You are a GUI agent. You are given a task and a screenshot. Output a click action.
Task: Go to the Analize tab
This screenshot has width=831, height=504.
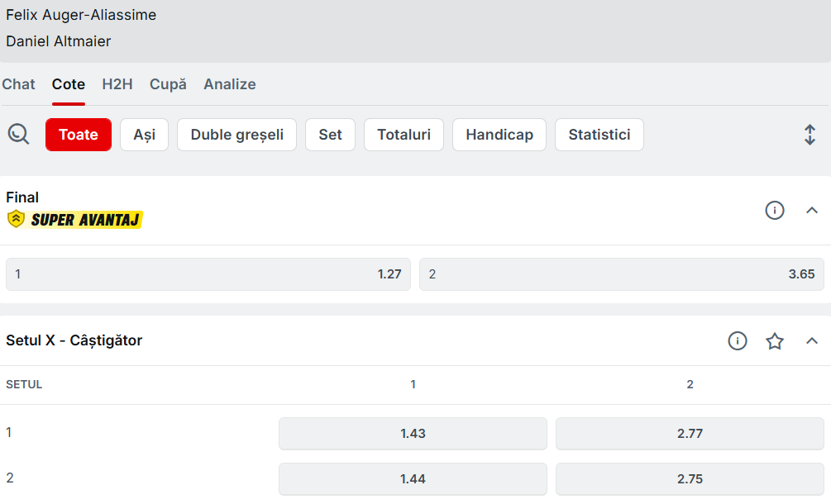click(x=230, y=84)
